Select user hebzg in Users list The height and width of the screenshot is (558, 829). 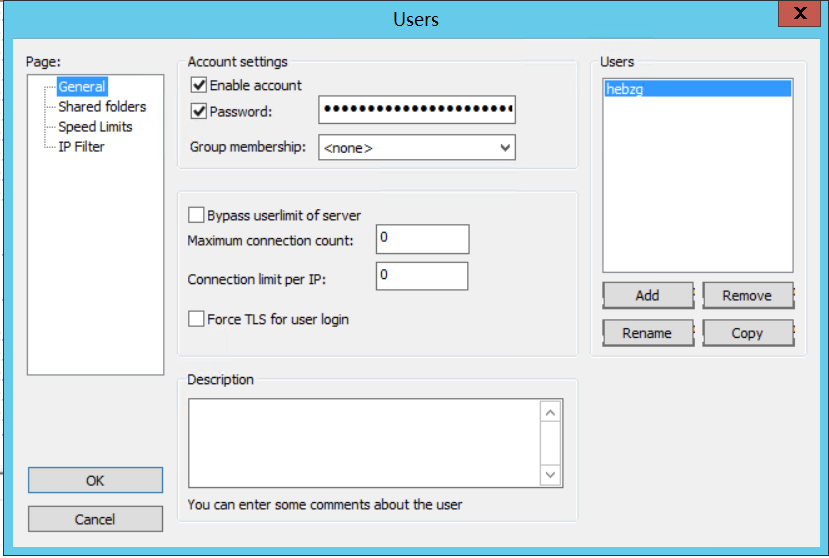[x=698, y=89]
